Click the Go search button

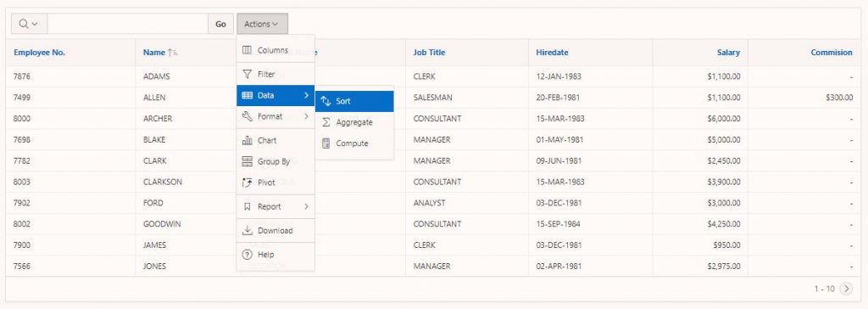tap(221, 24)
